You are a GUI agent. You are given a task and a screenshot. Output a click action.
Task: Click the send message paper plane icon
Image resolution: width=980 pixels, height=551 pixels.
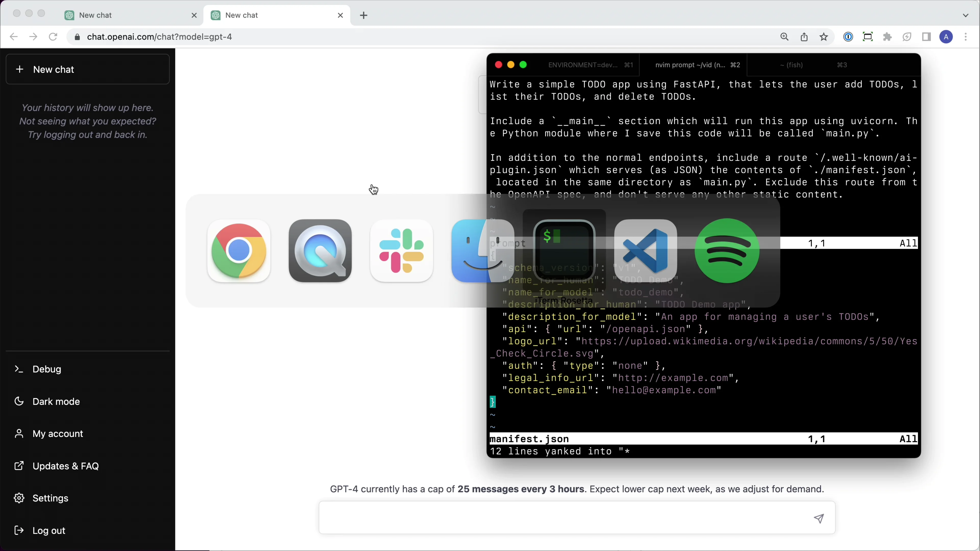819,518
